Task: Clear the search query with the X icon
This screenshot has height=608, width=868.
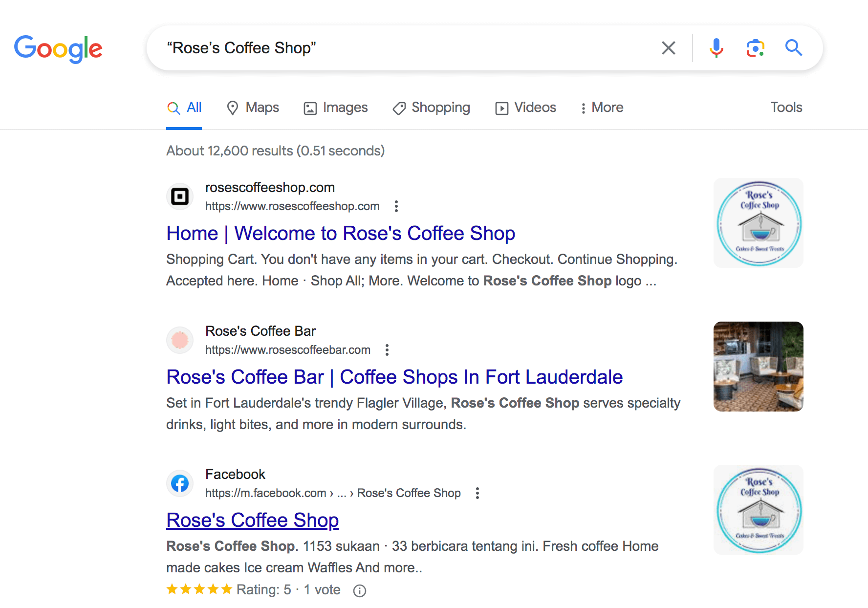Action: [x=669, y=47]
